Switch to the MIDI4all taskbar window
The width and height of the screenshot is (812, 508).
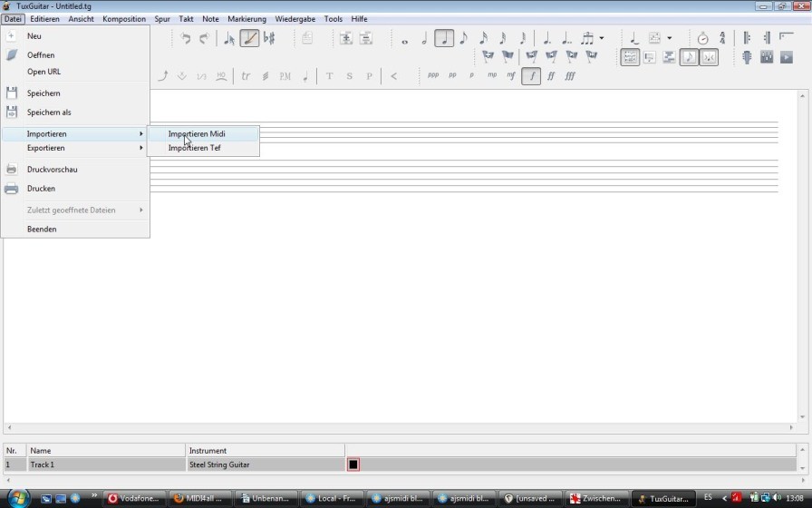coord(200,498)
